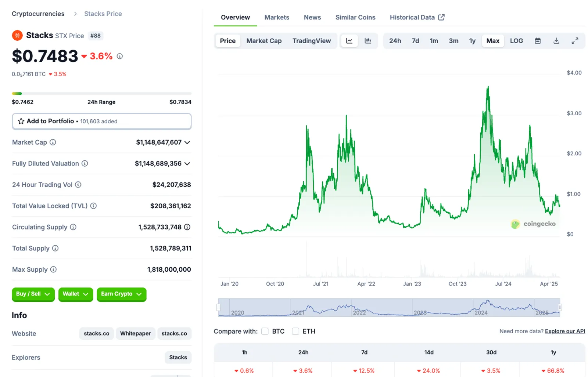Click the 30d percentage value 3.5%

[x=491, y=371]
